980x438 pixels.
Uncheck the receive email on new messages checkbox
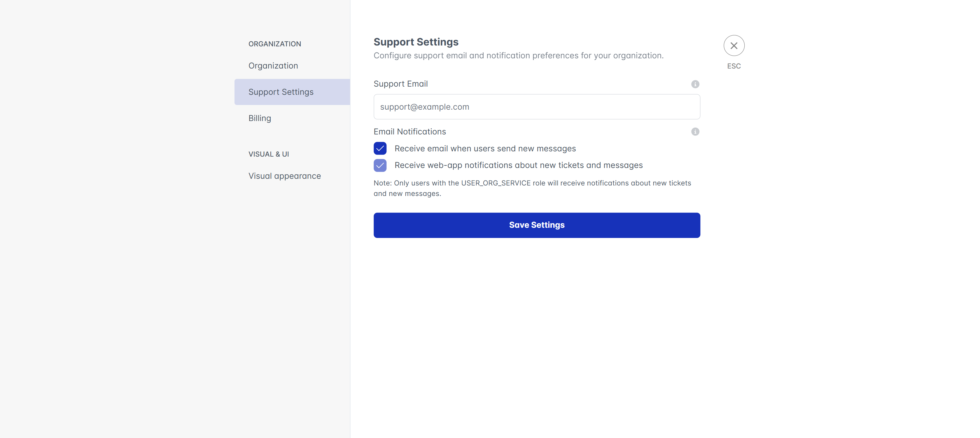pos(380,149)
